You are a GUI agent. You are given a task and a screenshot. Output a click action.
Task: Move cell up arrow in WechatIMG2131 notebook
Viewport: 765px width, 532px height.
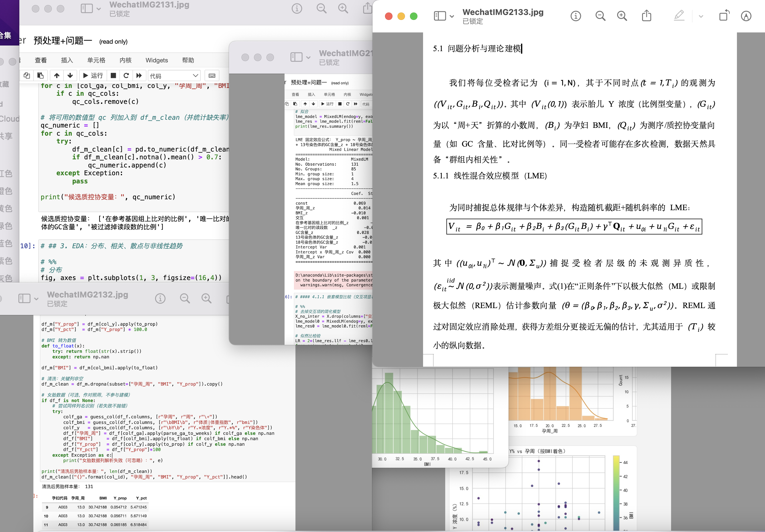[57, 75]
